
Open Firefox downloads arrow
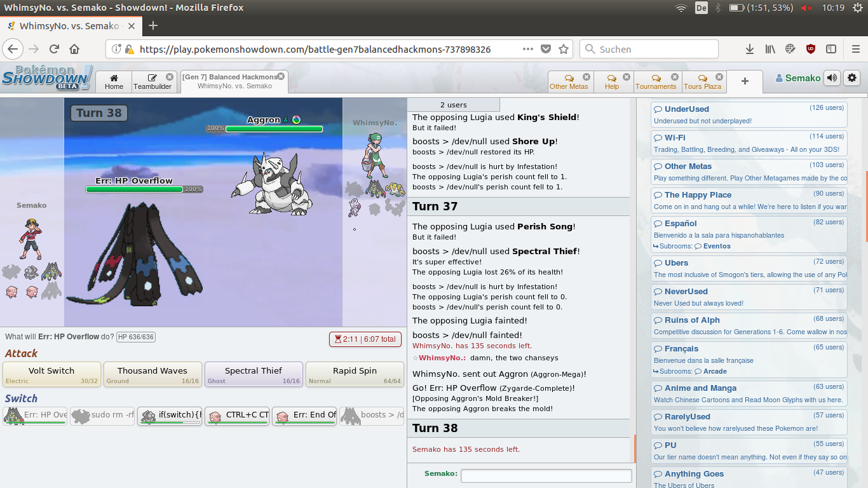click(750, 49)
